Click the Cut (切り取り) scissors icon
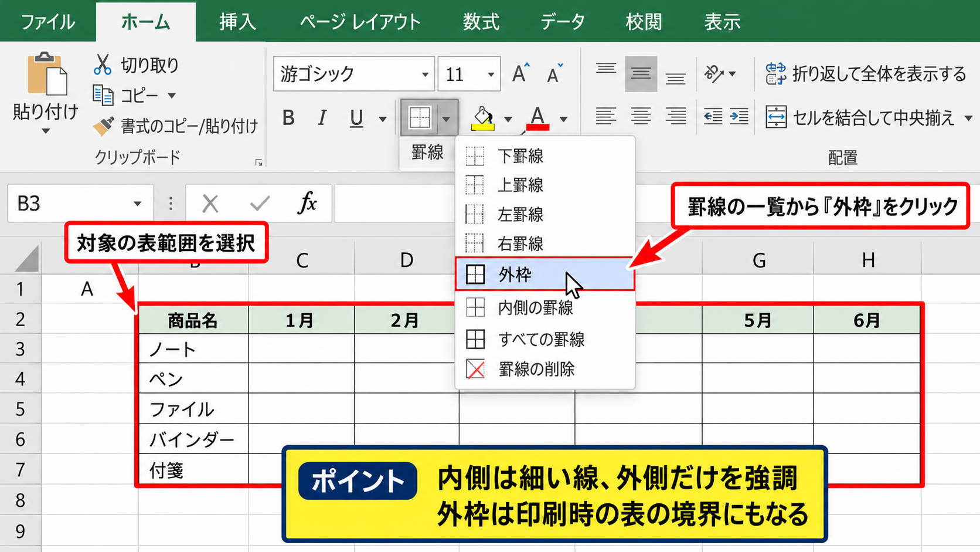This screenshot has width=980, height=552. click(103, 65)
